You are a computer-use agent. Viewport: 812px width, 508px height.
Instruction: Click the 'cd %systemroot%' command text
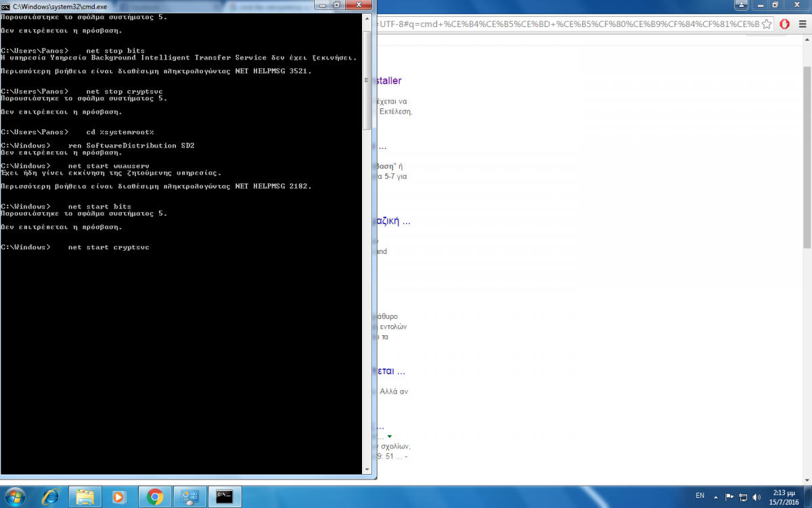[x=120, y=132]
